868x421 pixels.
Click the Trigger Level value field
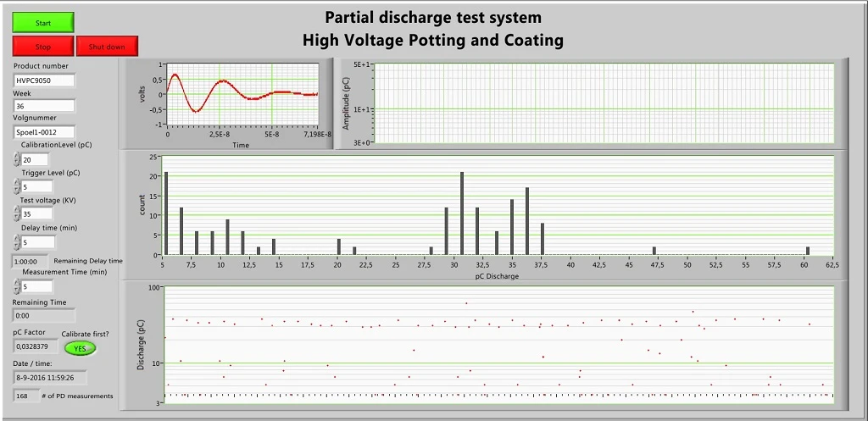(37, 186)
